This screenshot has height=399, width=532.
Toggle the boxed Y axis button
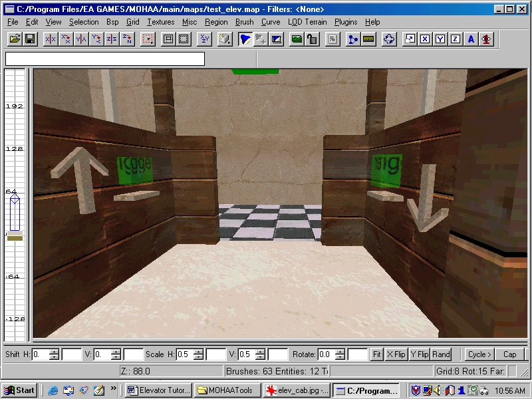point(440,39)
